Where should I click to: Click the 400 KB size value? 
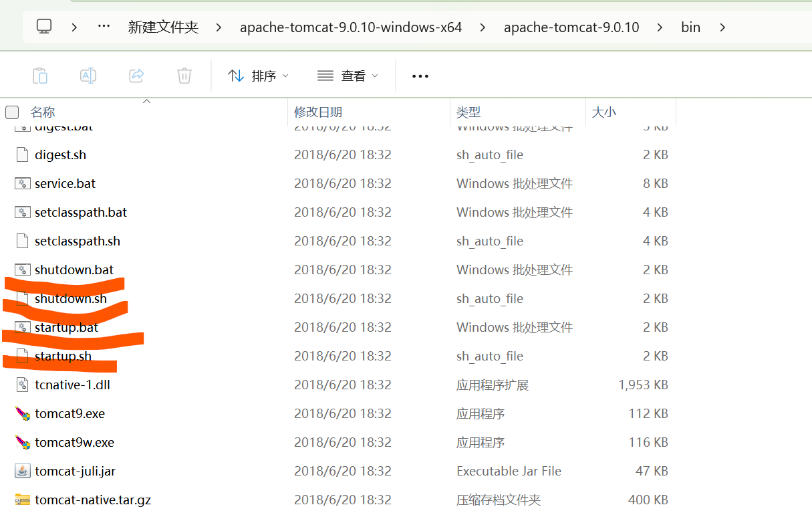pyautogui.click(x=648, y=500)
